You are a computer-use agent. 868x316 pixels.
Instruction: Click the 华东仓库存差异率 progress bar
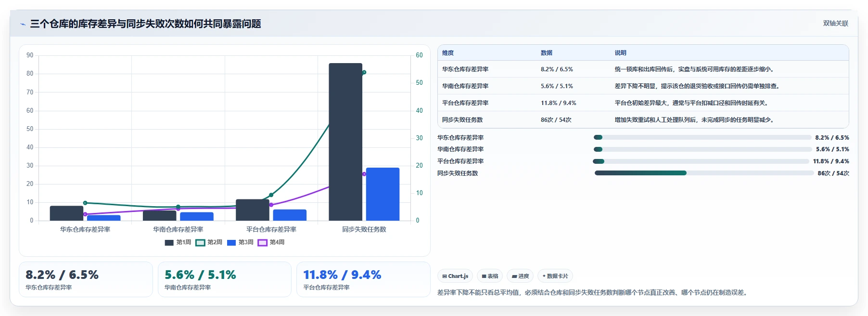702,137
